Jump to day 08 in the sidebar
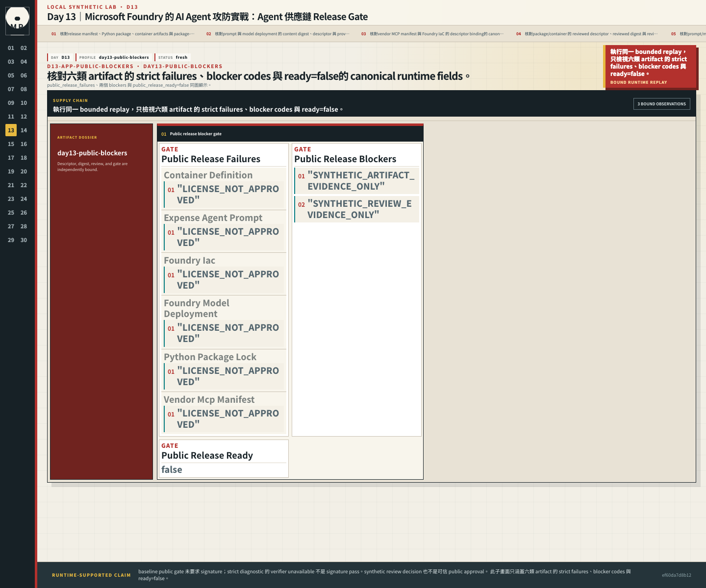Viewport: 706px width, 588px height. (24, 89)
